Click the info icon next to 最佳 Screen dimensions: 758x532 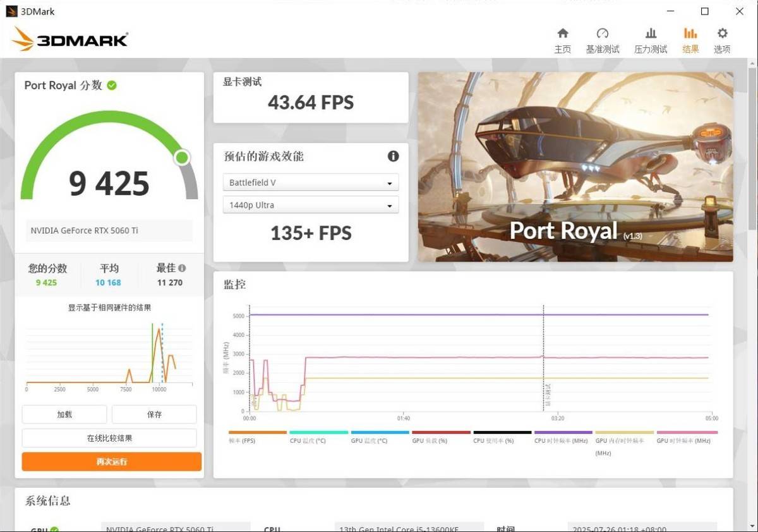[182, 268]
